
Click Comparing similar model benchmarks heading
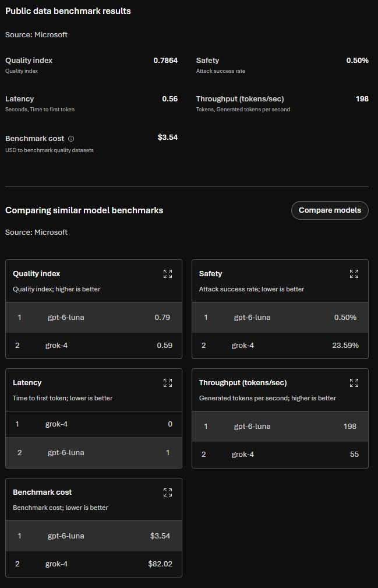pos(84,210)
